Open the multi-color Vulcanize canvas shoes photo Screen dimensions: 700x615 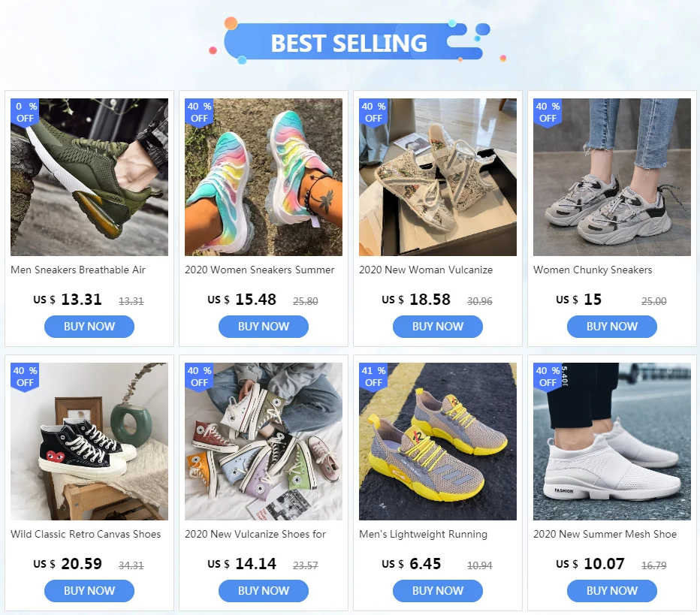click(264, 442)
